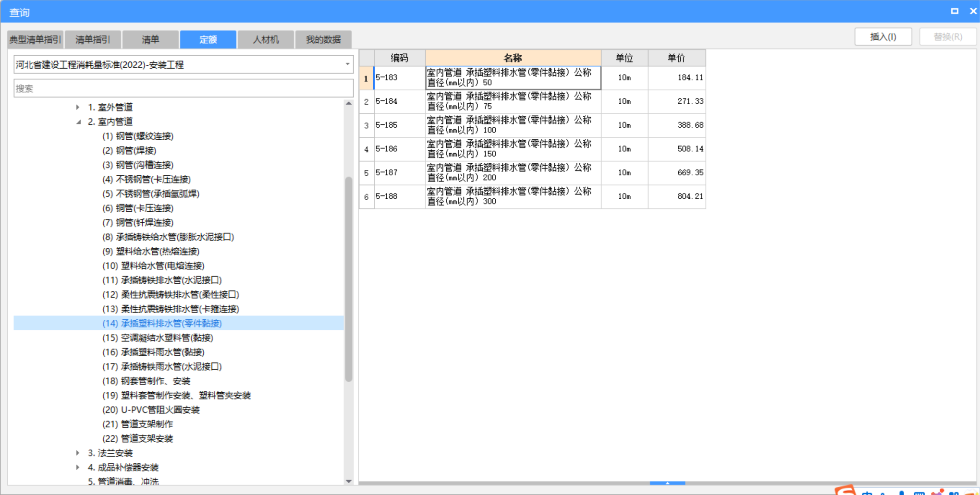Select (1) 钢管(螺纹连接)
Viewport: 980px width, 495px height.
pos(138,136)
